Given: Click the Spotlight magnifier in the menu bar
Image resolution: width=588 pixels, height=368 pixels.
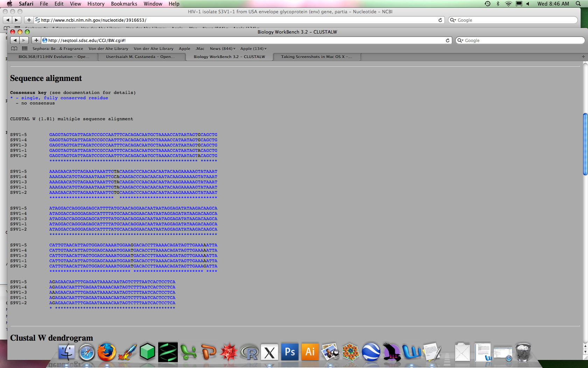Looking at the screenshot, I should coord(578,4).
